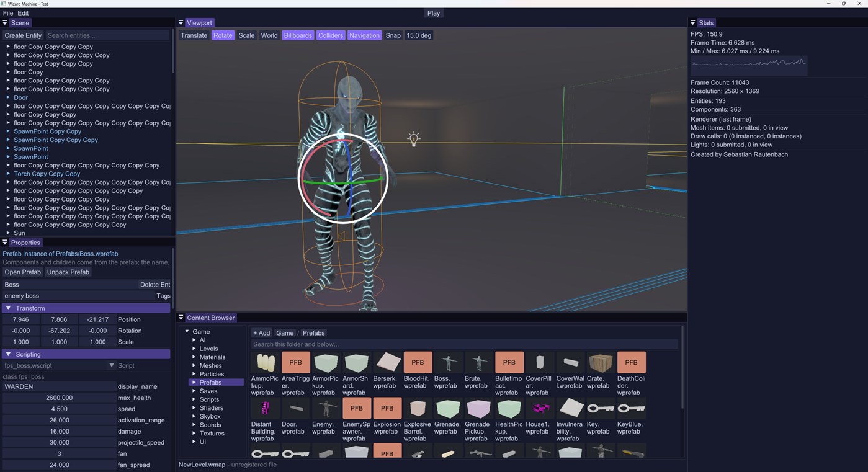This screenshot has width=868, height=472.
Task: Collapse the Game root folder
Action: [187, 332]
